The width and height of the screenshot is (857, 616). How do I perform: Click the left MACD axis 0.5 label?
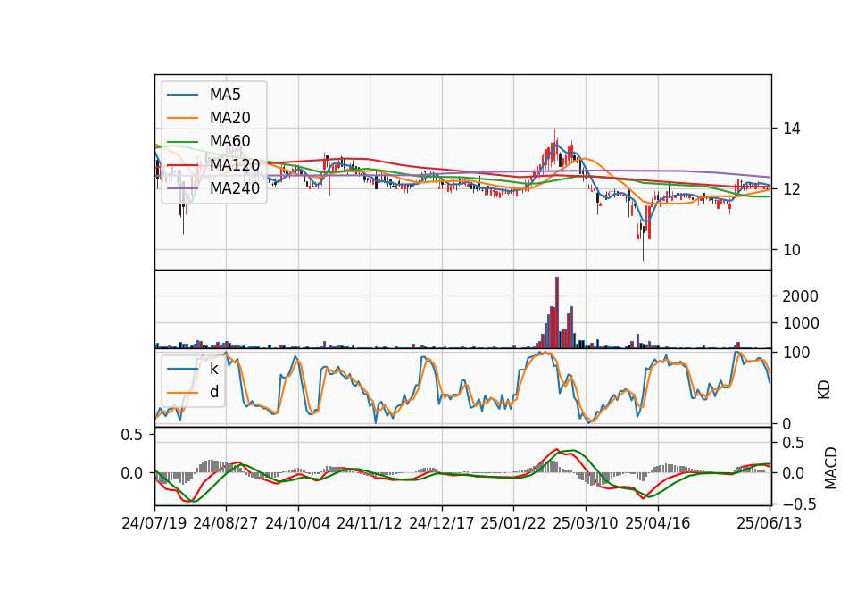click(132, 435)
